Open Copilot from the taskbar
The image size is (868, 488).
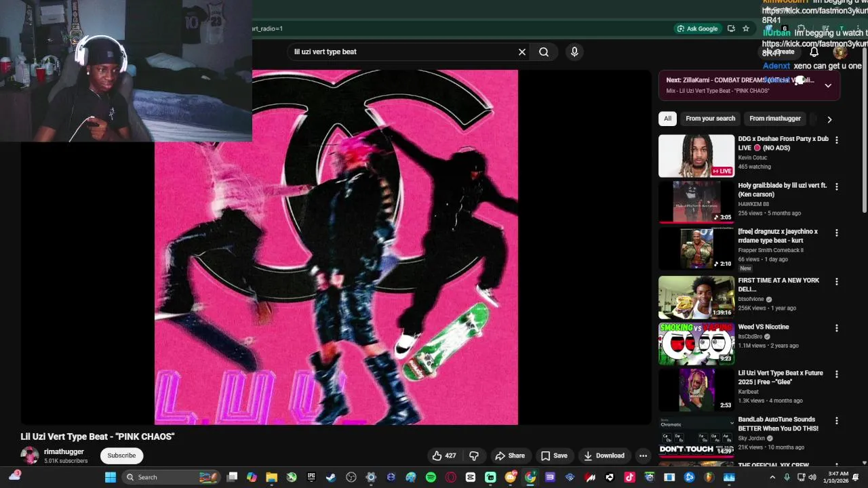click(x=252, y=477)
